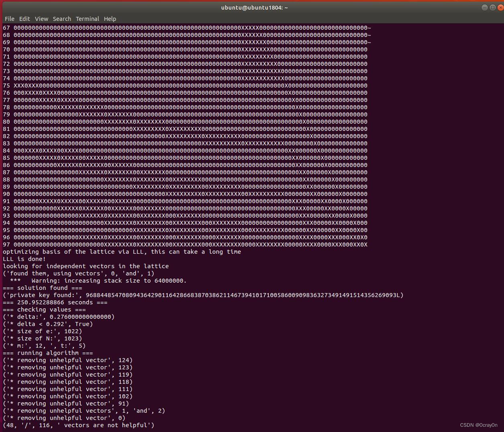Click the ubuntu@ubuntu1804 title bar
The width and height of the screenshot is (504, 432).
[254, 7]
